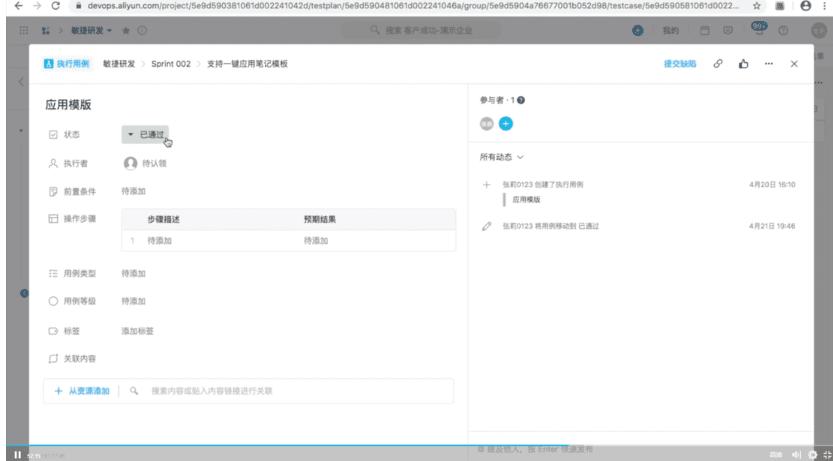Toggle the video volume icon
Image resolution: width=833 pixels, height=461 pixels.
coord(796,455)
